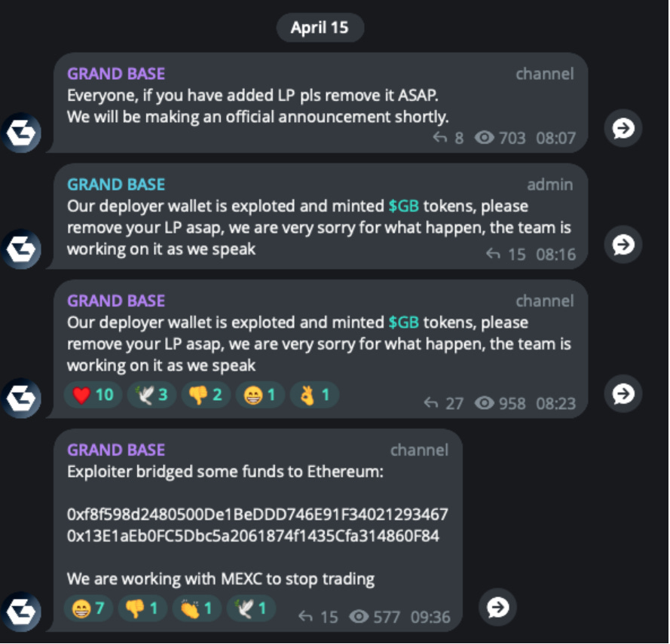Toggle the heart reaction on the 08:23 message
The image size is (670, 644).
92,394
